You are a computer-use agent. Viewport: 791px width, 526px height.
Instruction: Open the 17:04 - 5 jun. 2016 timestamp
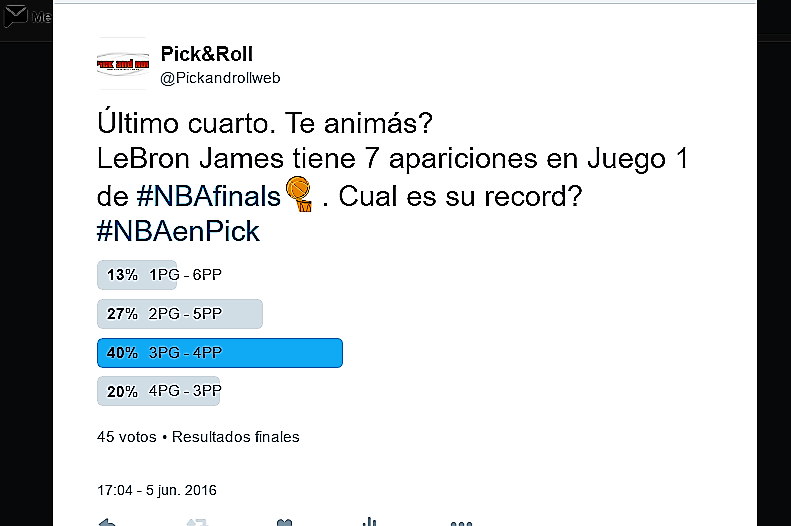coord(157,490)
